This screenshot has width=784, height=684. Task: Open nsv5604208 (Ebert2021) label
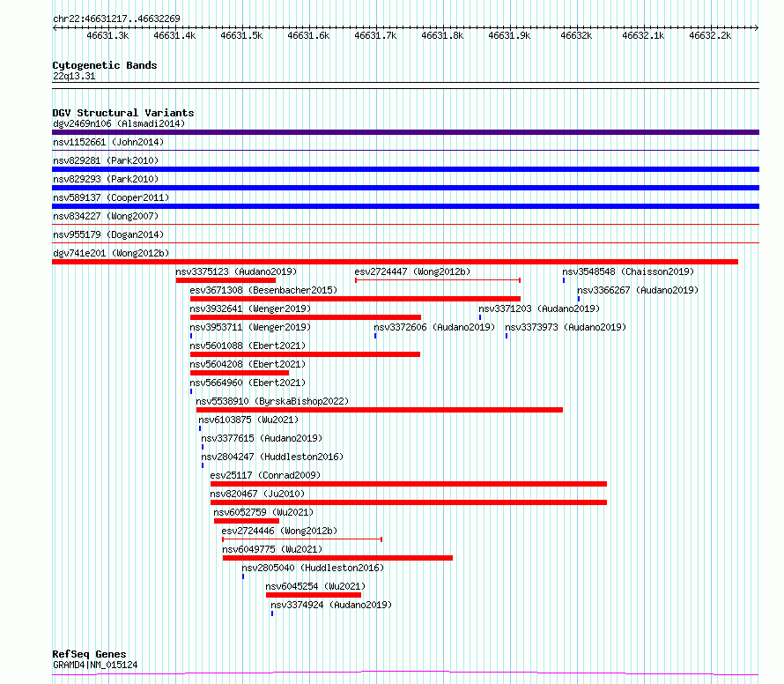(248, 364)
